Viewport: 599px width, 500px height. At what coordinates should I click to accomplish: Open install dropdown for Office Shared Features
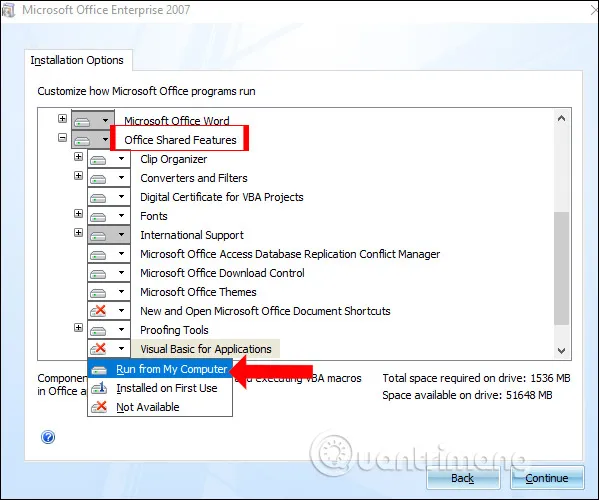coord(92,139)
